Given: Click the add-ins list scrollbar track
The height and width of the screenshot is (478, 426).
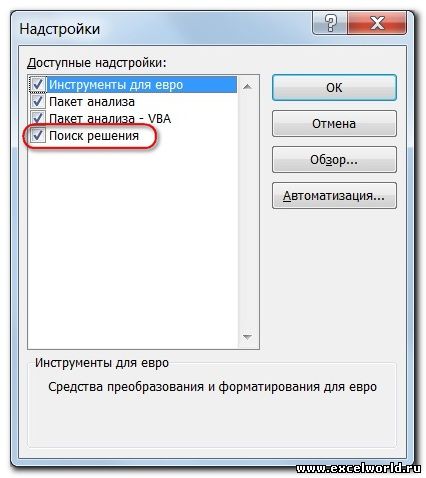Looking at the screenshot, I should (247, 212).
